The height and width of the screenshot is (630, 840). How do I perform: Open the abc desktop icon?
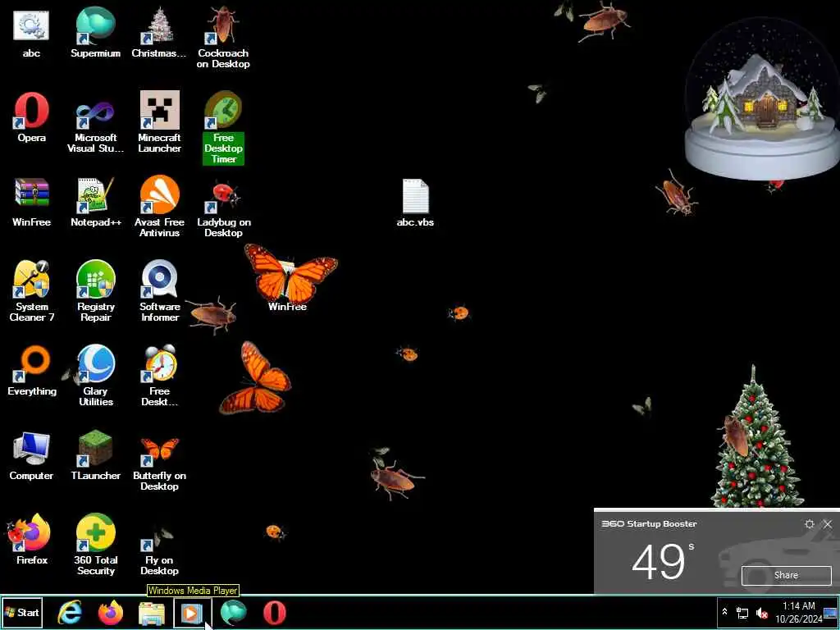click(31, 33)
